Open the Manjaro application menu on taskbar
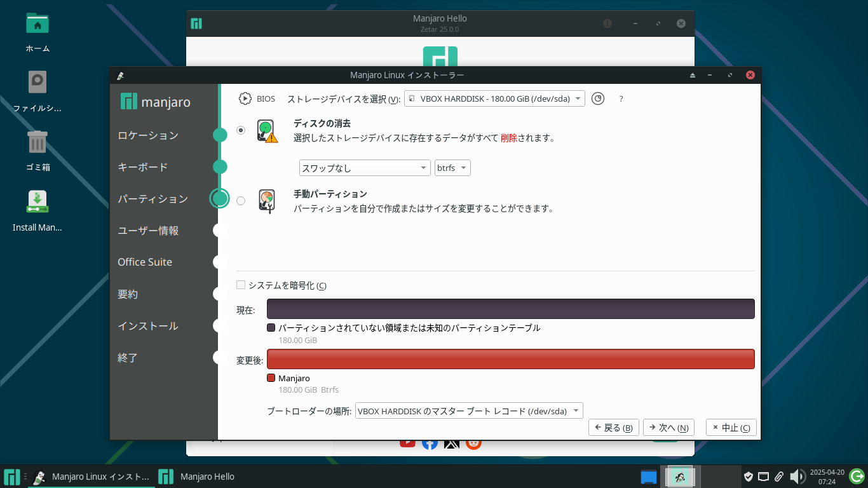 click(11, 477)
